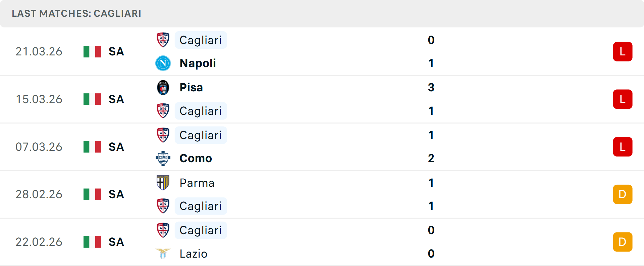Click the Napoli club crest icon
Viewport: 644px width, 266px height.
(x=163, y=63)
